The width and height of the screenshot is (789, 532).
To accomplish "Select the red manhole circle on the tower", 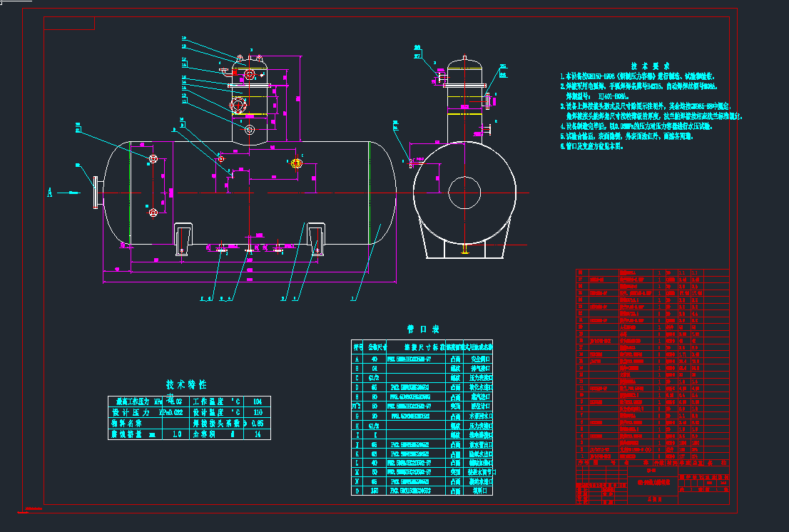I will pos(238,105).
